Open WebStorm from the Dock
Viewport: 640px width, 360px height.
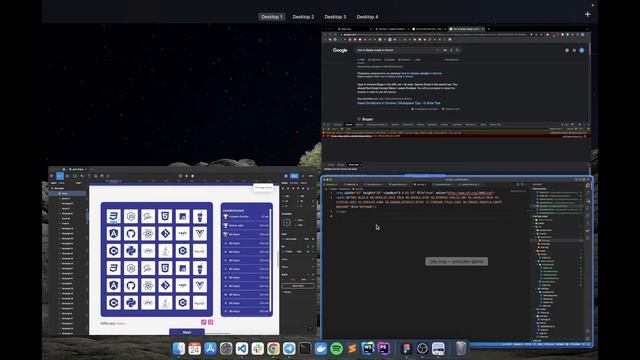point(368,348)
